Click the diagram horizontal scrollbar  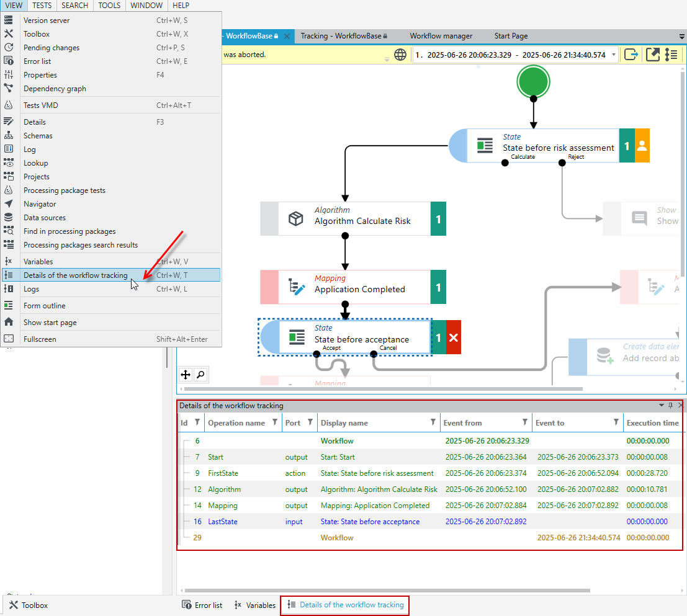pyautogui.click(x=384, y=389)
